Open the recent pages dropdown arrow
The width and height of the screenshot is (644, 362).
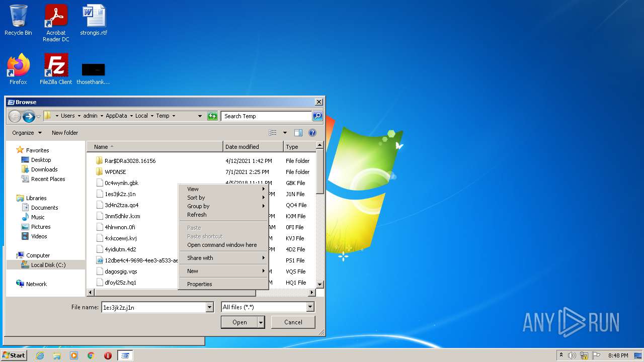click(x=38, y=117)
